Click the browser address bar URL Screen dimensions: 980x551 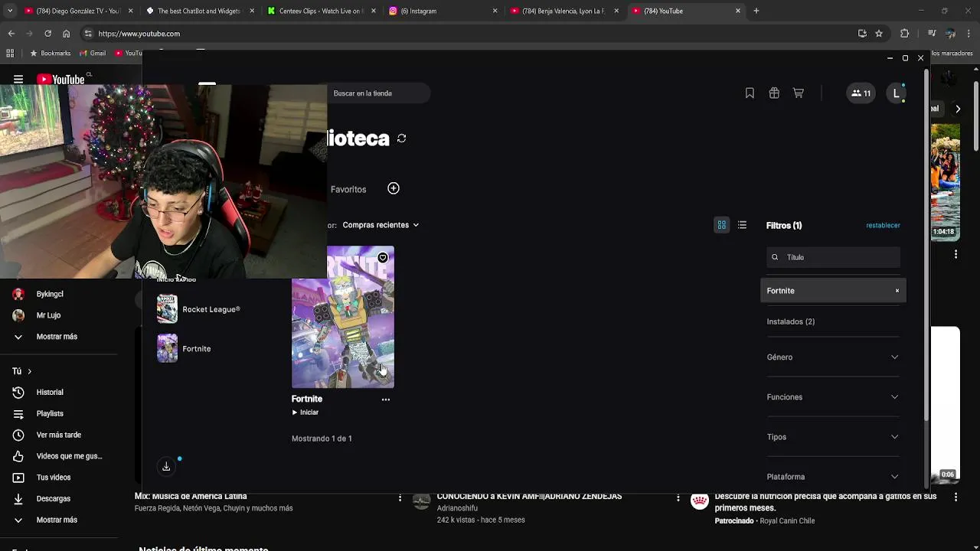[139, 34]
